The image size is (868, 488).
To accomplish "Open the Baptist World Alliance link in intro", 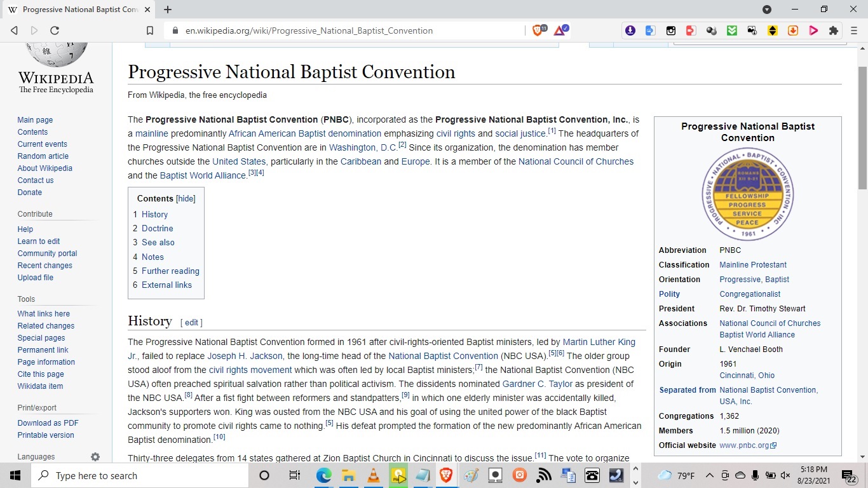I will [x=203, y=175].
